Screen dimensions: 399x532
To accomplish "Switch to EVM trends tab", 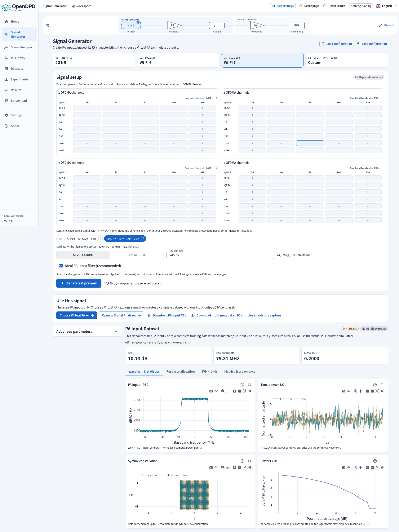I will pos(209,371).
